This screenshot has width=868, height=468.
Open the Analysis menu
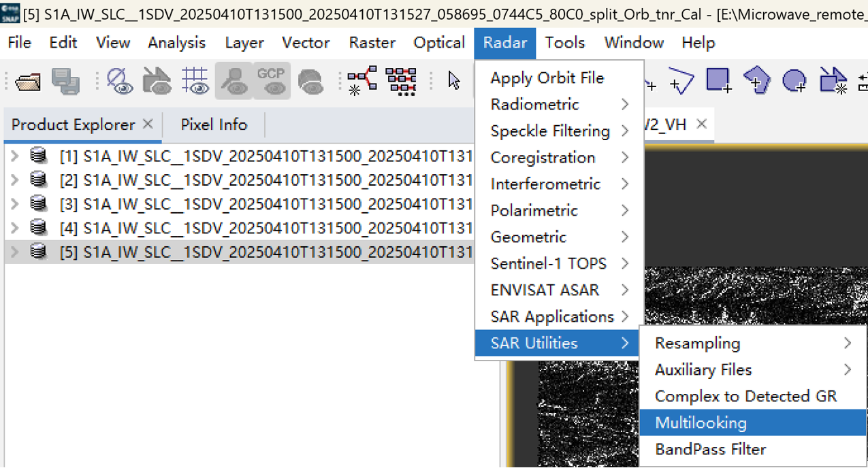point(176,43)
